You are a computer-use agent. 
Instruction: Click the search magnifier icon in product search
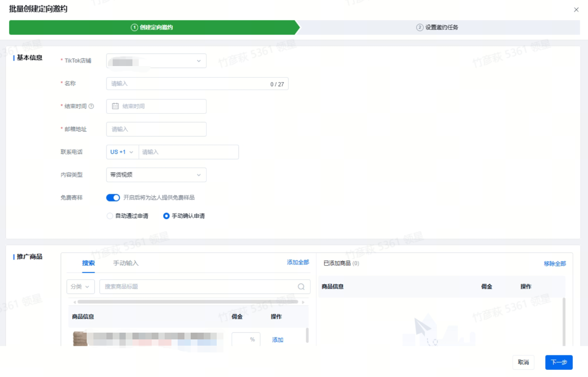[x=301, y=287]
